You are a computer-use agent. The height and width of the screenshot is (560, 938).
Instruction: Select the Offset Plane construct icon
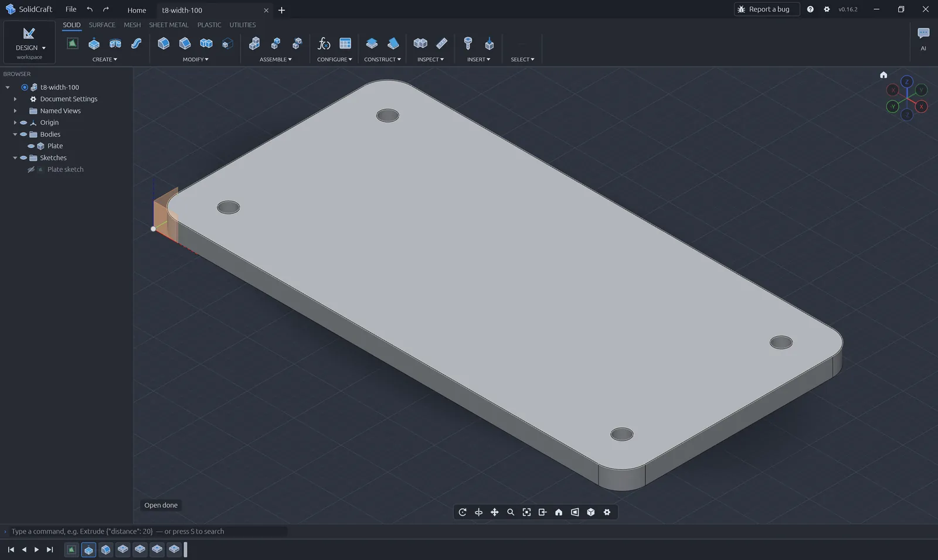point(372,43)
